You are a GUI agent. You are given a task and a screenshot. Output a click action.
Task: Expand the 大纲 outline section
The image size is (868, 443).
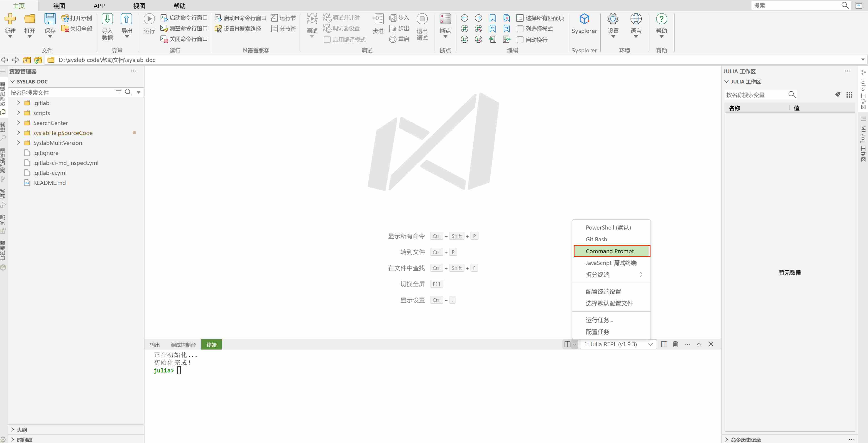13,430
